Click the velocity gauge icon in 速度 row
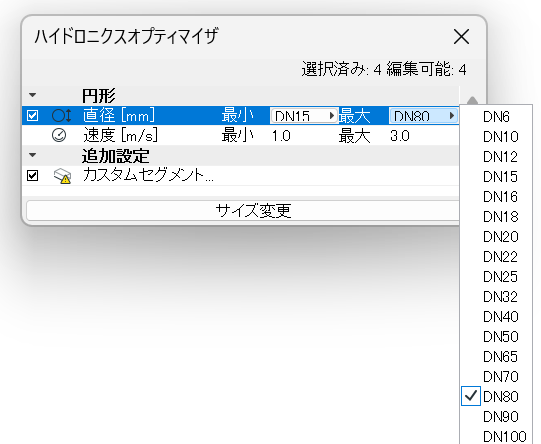541x444 pixels. point(59,135)
